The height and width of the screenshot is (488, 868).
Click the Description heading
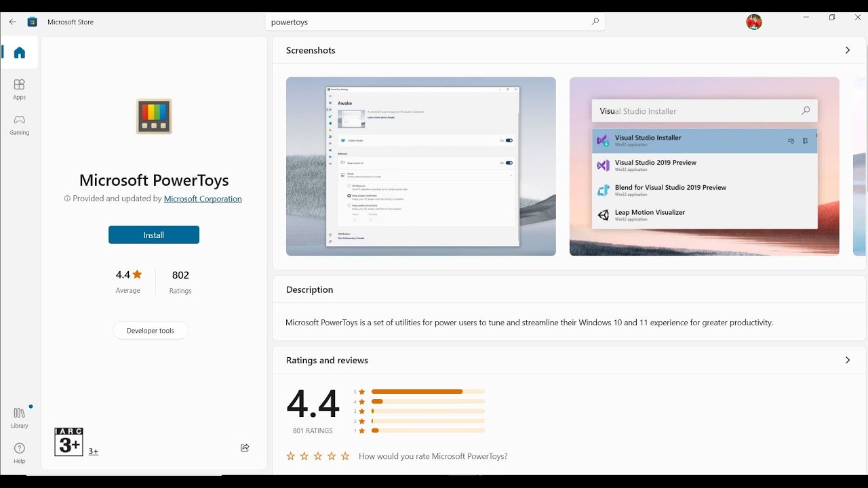pos(310,289)
